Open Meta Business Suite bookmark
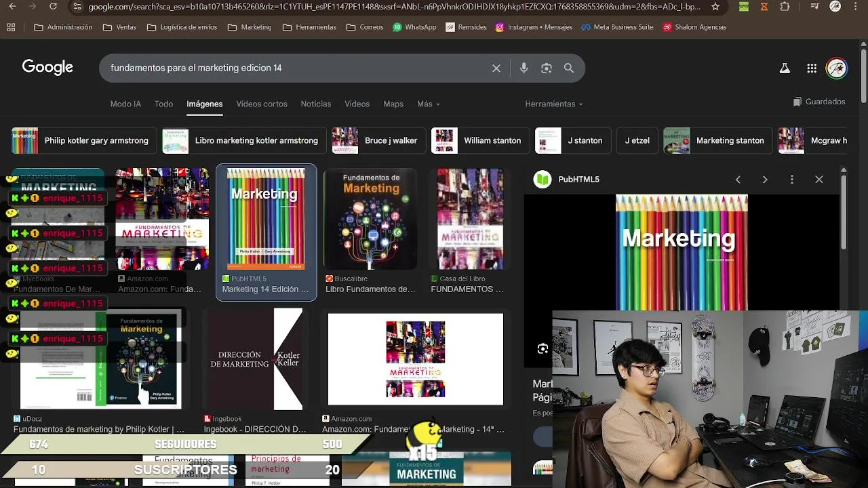 point(617,27)
